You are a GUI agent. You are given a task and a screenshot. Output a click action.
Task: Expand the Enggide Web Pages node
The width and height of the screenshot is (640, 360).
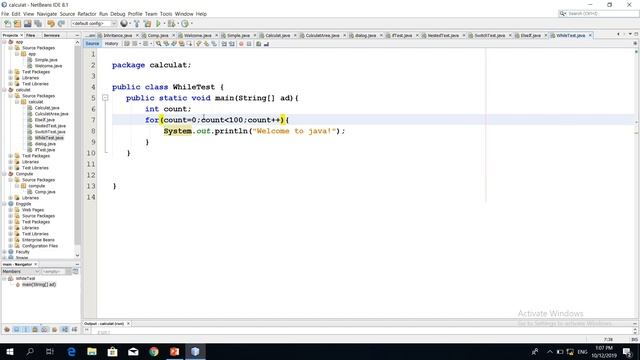[x=11, y=210]
